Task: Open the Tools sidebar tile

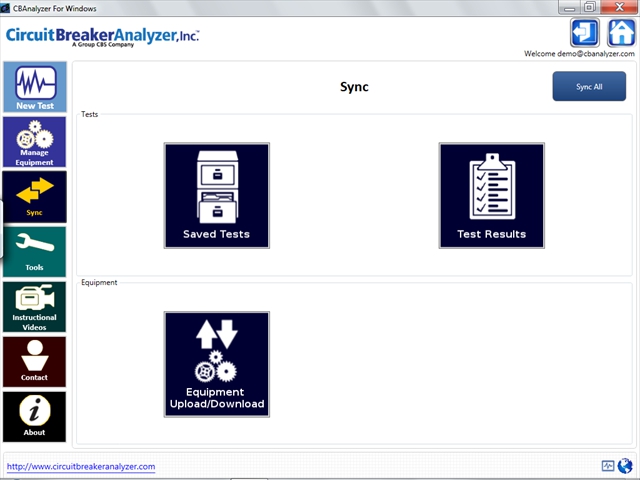Action: click(34, 252)
